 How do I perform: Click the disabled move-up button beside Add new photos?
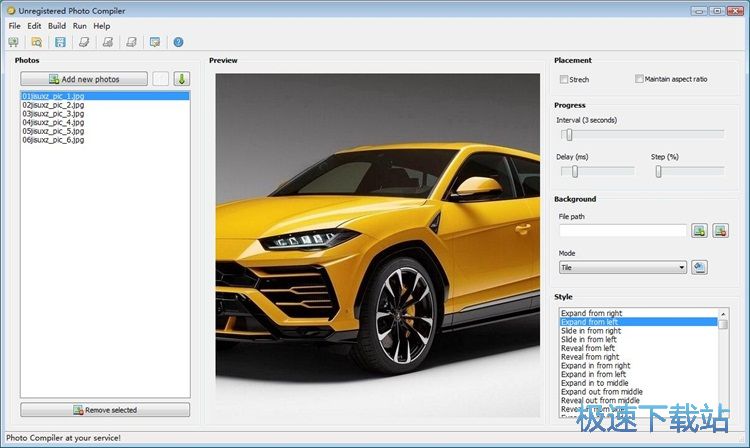pyautogui.click(x=161, y=79)
